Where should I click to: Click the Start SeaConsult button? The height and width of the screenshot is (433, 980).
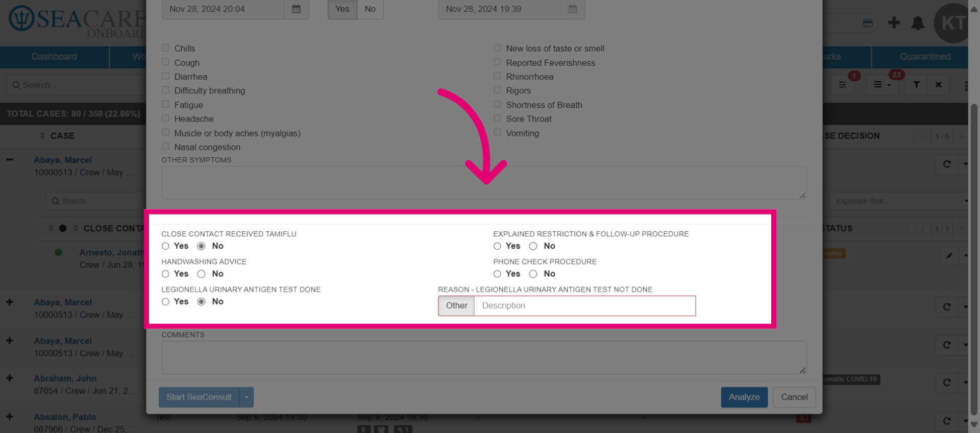199,397
